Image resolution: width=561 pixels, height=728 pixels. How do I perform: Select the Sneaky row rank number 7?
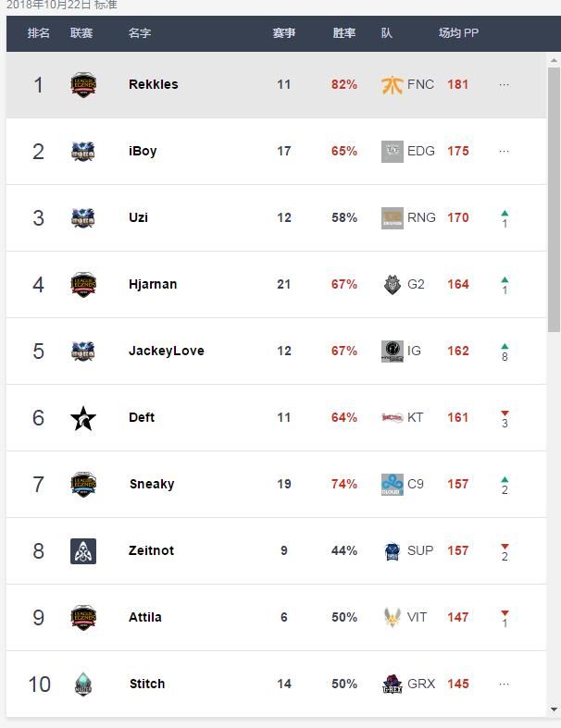38,485
